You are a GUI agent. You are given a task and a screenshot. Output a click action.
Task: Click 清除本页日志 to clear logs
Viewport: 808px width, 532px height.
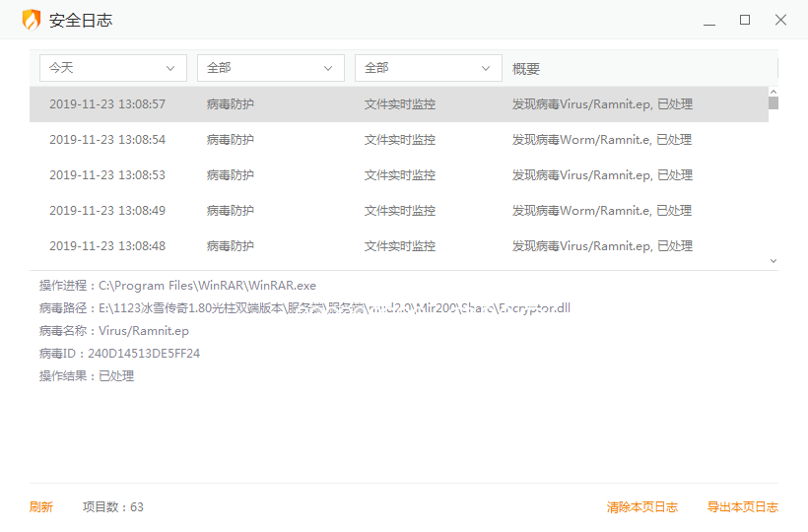coord(642,507)
